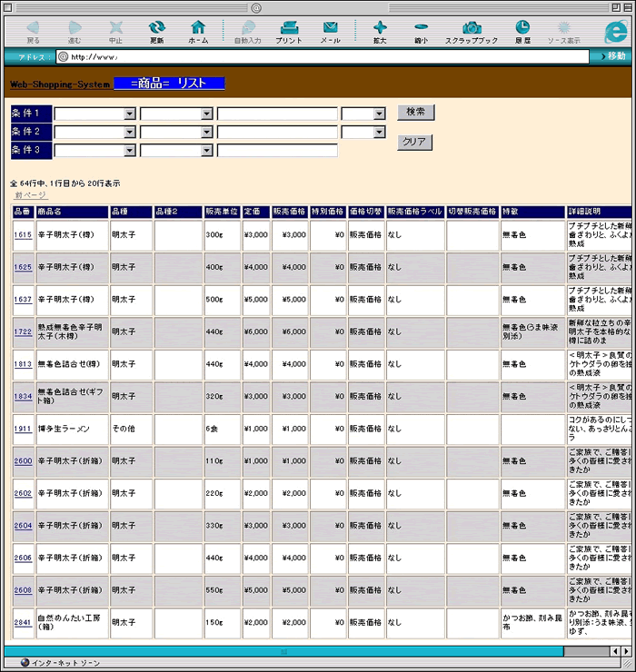The height and width of the screenshot is (672, 636).
Task: Click the 移動 go button
Action: point(613,56)
